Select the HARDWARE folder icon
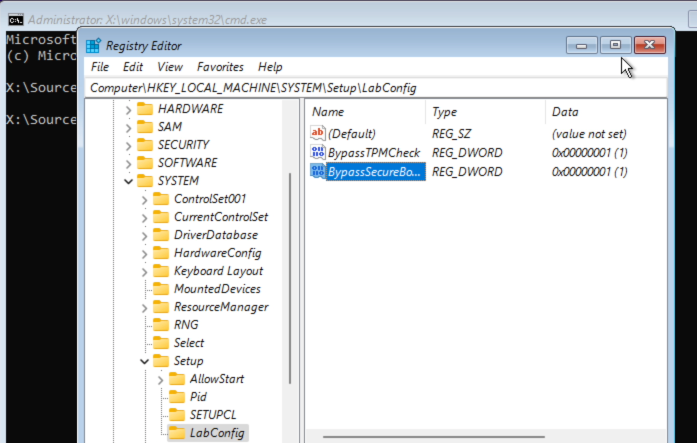This screenshot has height=443, width=697. tap(145, 108)
